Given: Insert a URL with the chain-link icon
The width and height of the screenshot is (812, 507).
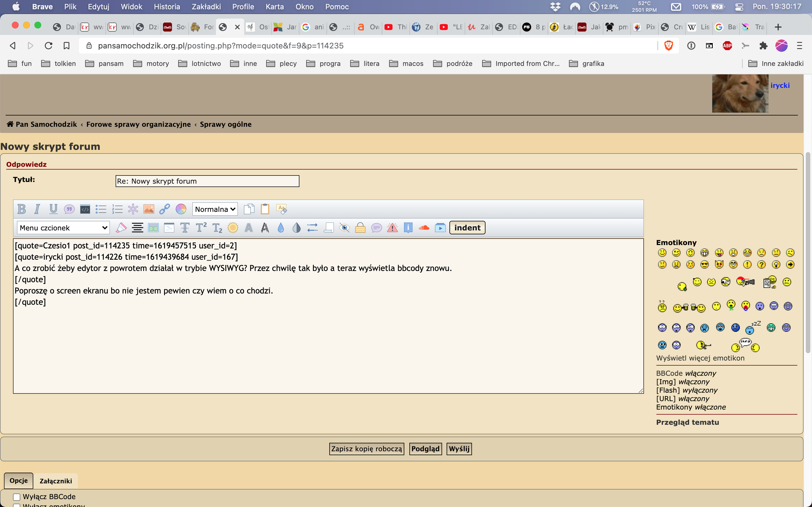Looking at the screenshot, I should click(164, 209).
